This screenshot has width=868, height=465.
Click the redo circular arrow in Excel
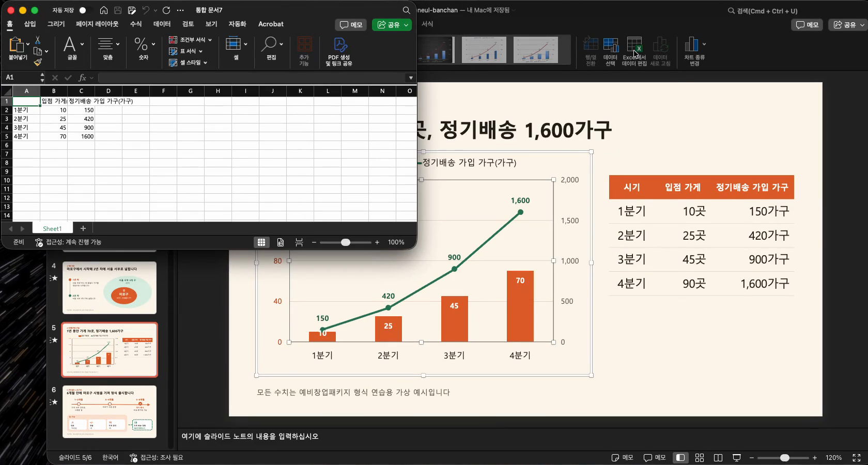click(166, 10)
